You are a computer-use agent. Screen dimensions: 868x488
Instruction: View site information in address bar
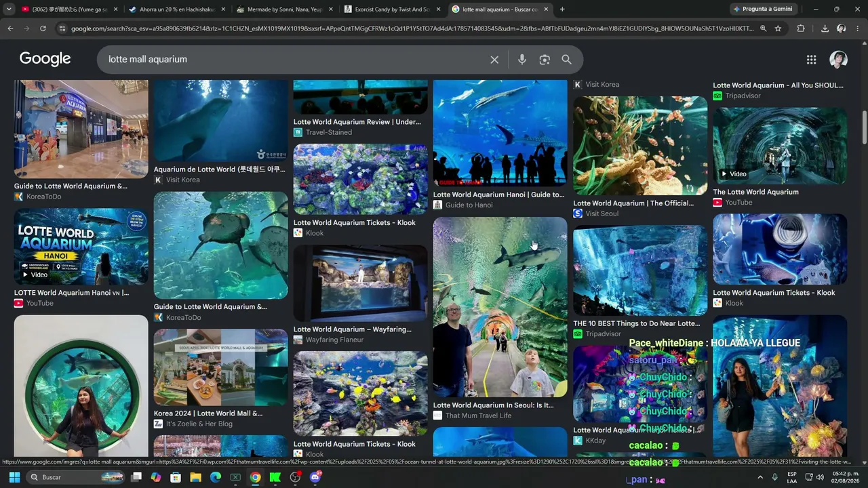(x=62, y=28)
